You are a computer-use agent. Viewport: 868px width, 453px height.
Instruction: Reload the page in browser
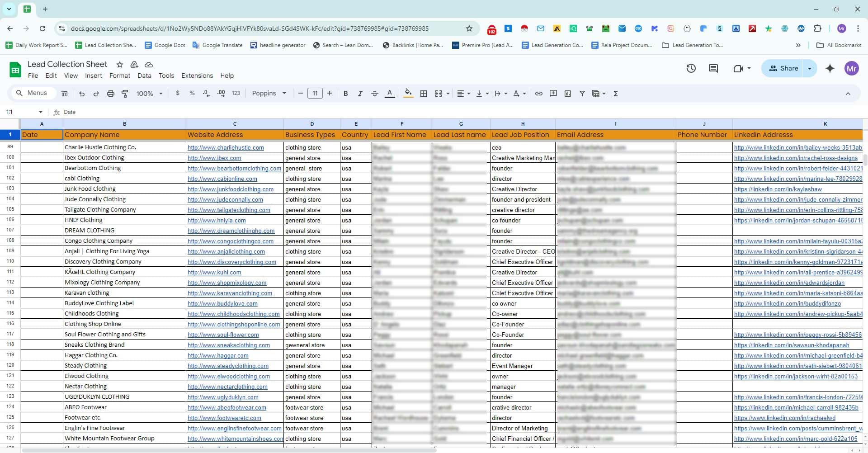point(42,28)
